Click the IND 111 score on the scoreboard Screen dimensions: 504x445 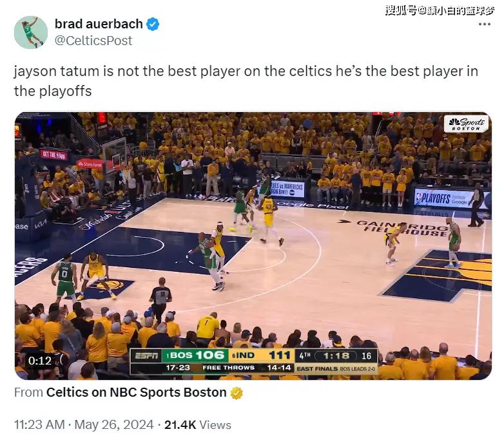(261, 355)
